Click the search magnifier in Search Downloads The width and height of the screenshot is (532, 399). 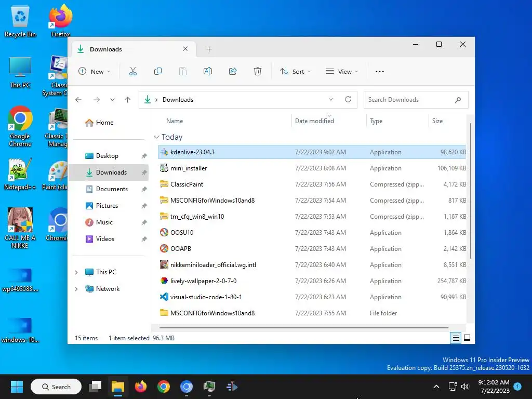tap(458, 100)
